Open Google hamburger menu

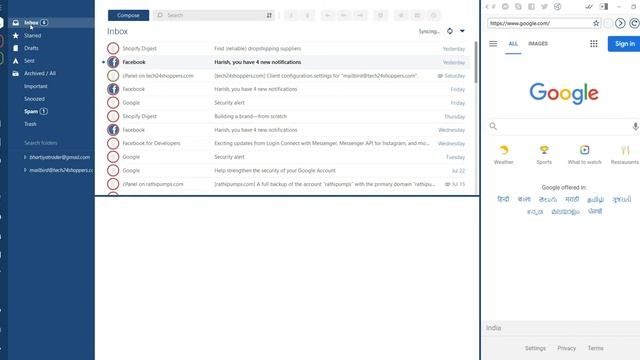[493, 43]
